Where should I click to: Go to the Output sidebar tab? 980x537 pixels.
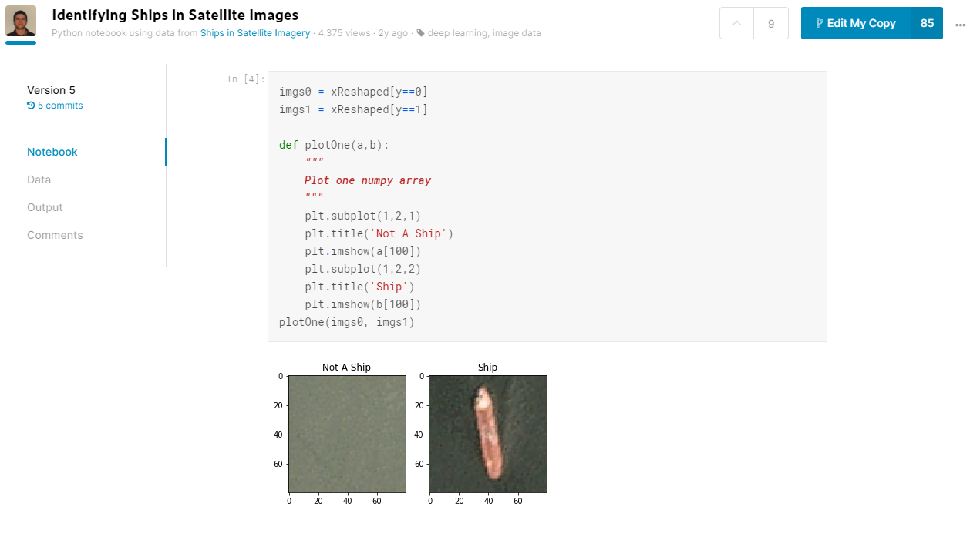tap(45, 207)
